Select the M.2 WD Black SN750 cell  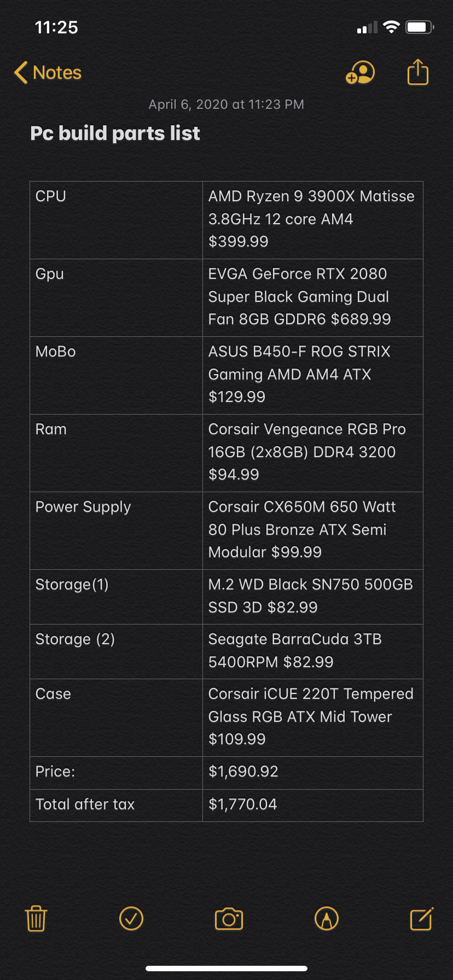click(313, 597)
